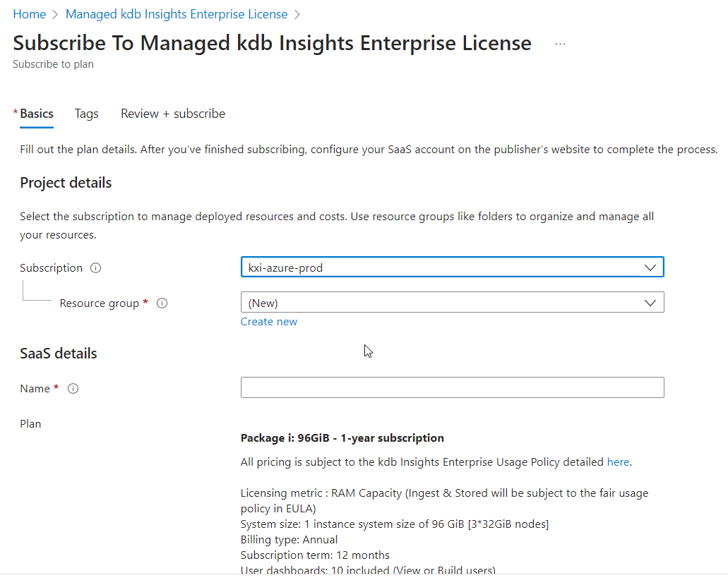Click the Subscribe To Managed kdb page title
The width and height of the screenshot is (728, 585).
[x=272, y=43]
